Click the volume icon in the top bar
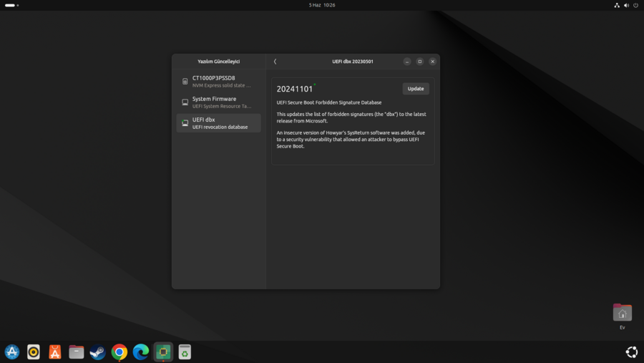 pyautogui.click(x=626, y=5)
